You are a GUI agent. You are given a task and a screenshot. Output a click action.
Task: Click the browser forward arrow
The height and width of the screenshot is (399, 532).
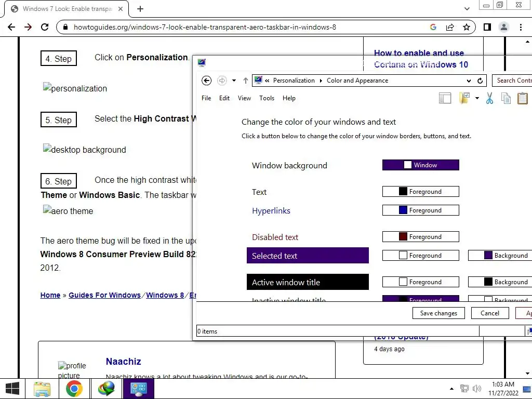(x=28, y=27)
